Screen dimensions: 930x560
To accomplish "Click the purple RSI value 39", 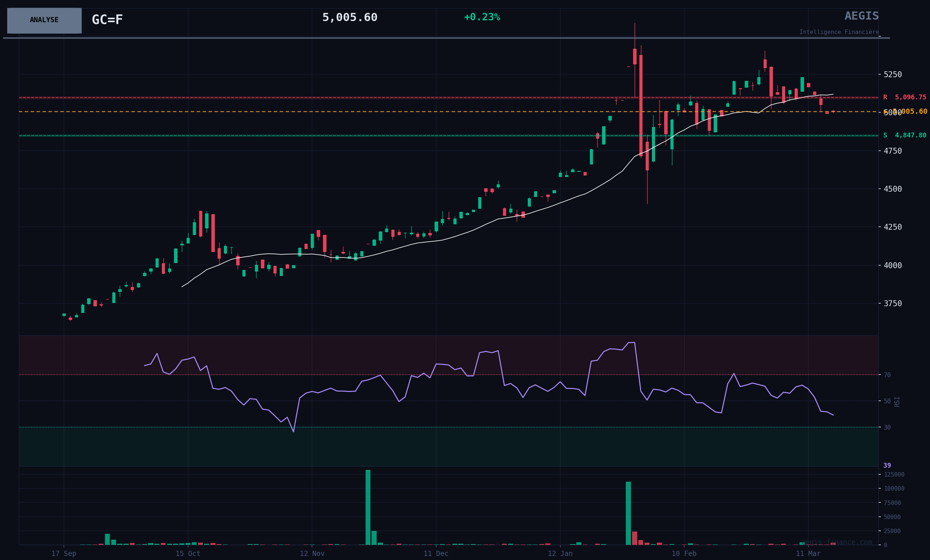I will (887, 465).
